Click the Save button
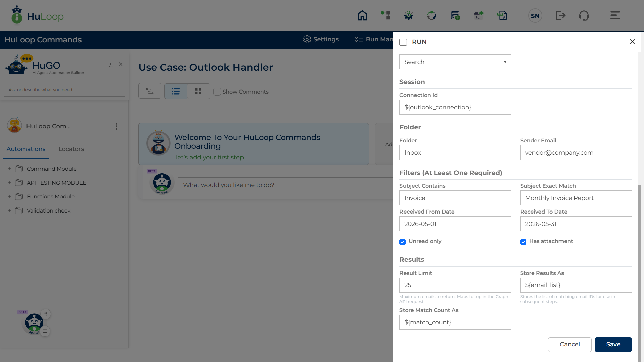Image resolution: width=644 pixels, height=362 pixels. point(613,345)
